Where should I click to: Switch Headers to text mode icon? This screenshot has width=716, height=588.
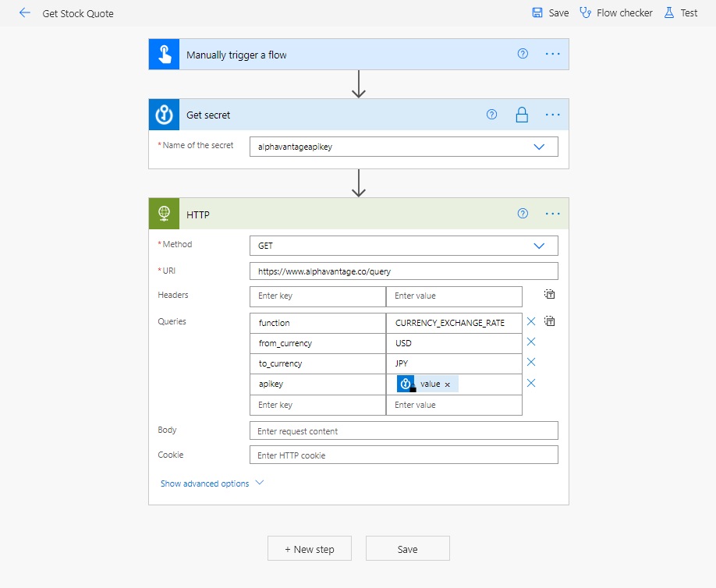coord(549,294)
